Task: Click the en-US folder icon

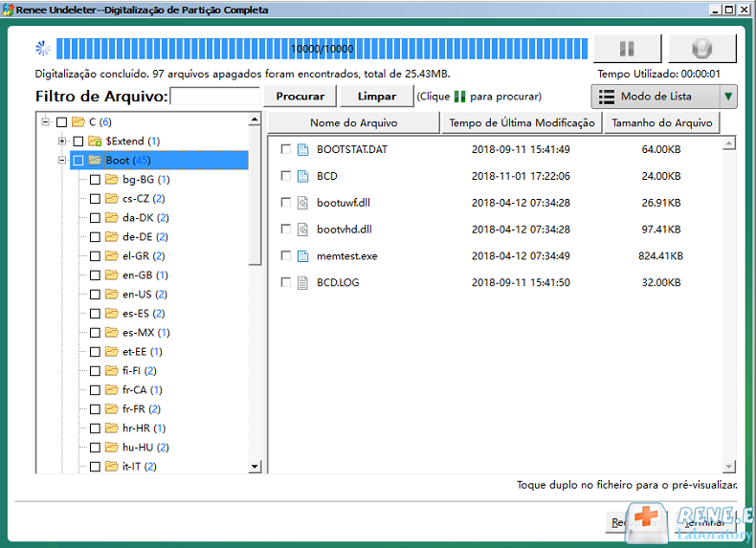Action: click(x=112, y=294)
